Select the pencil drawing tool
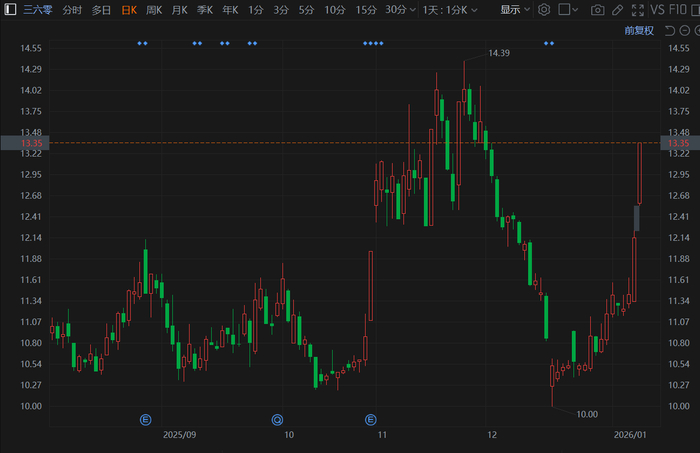Screen dimensions: 700x453 (618, 10)
